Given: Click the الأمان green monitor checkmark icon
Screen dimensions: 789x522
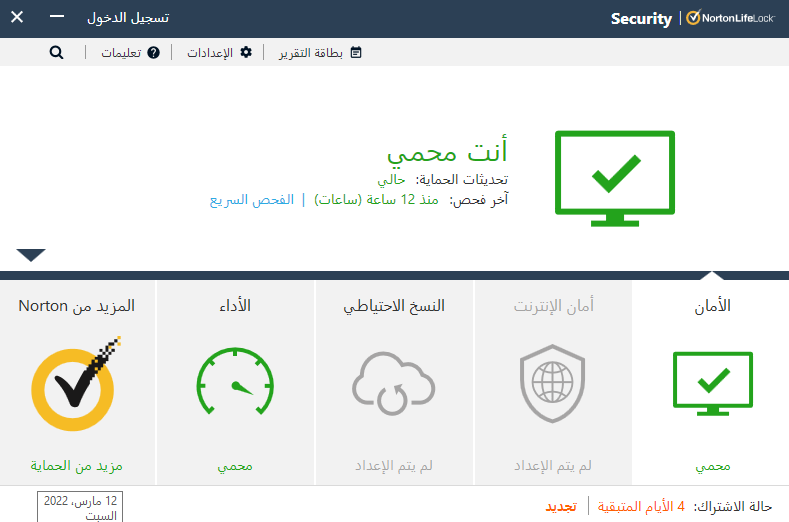Looking at the screenshot, I should pos(713,384).
